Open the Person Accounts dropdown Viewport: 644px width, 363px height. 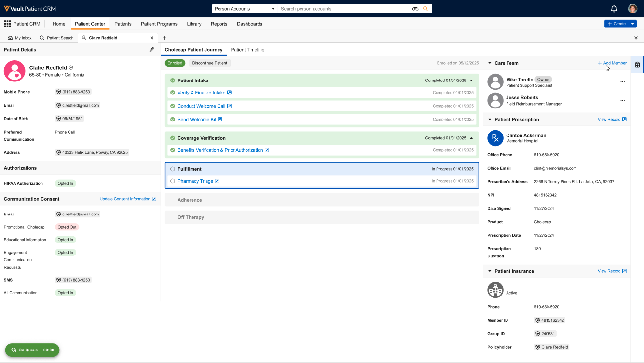click(x=245, y=9)
